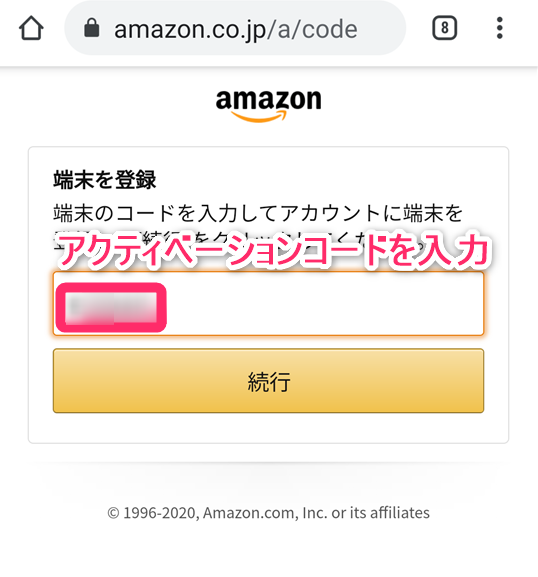The width and height of the screenshot is (538, 577).
Task: Click the blurred code in the pink box
Action: point(111,307)
